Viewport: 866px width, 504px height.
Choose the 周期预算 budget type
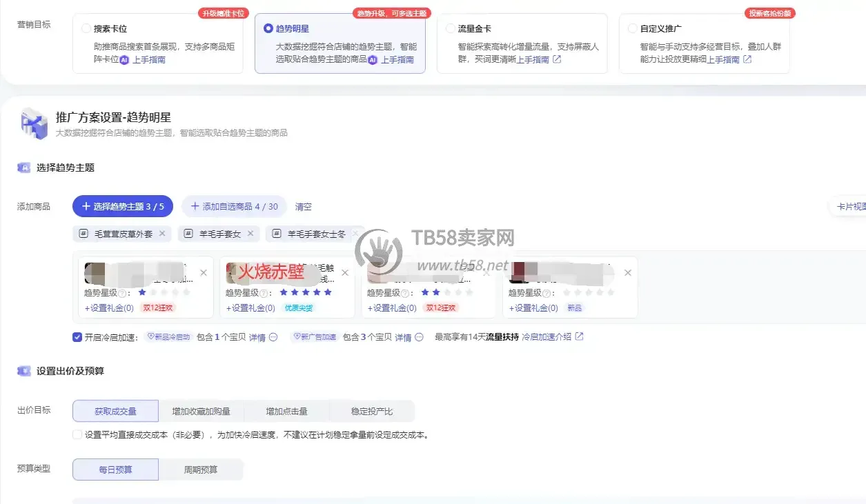(201, 470)
